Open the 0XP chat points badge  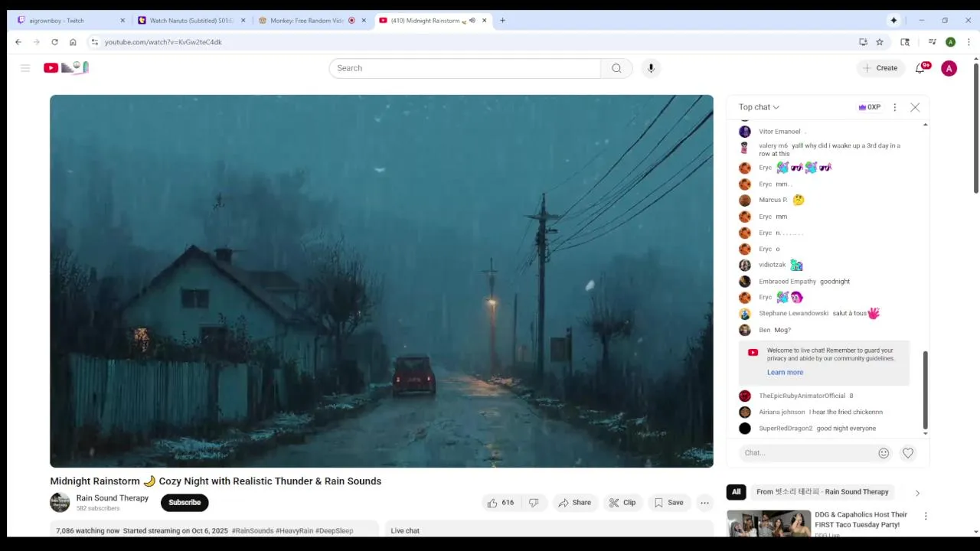[x=869, y=107]
